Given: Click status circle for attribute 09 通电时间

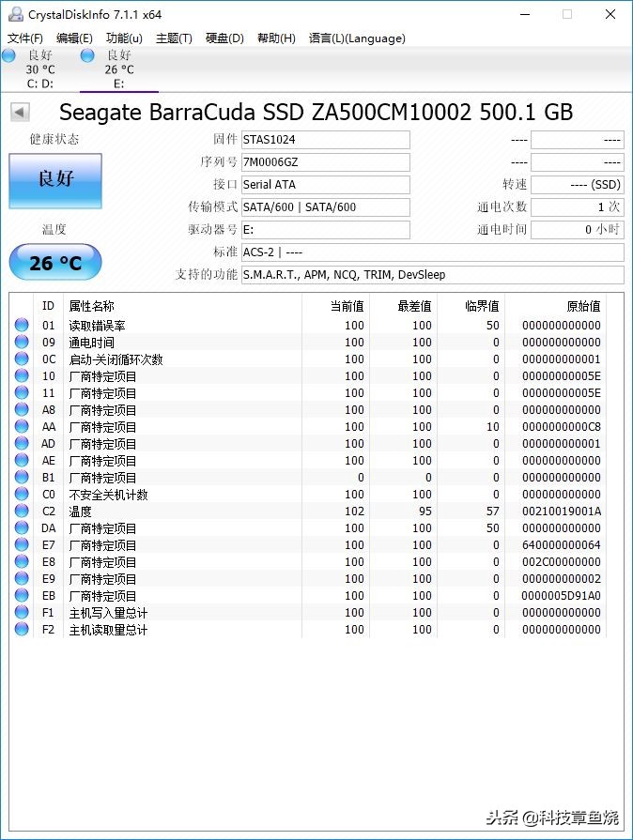Looking at the screenshot, I should (x=22, y=342).
